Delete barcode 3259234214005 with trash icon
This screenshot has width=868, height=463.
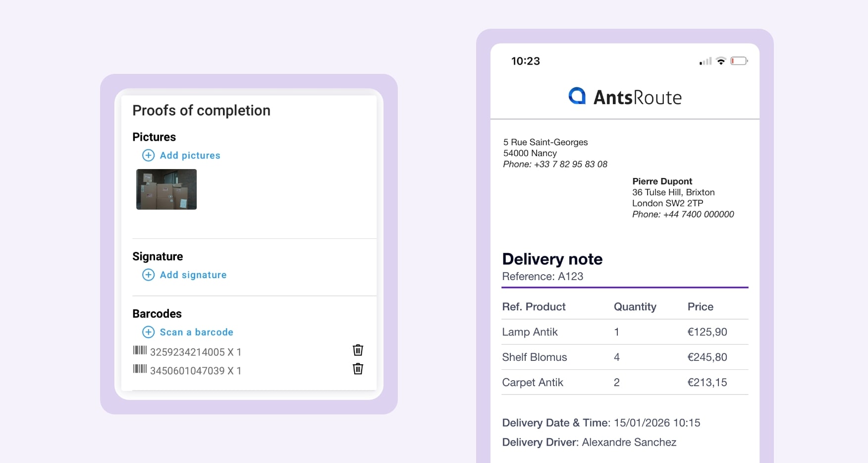click(x=358, y=350)
